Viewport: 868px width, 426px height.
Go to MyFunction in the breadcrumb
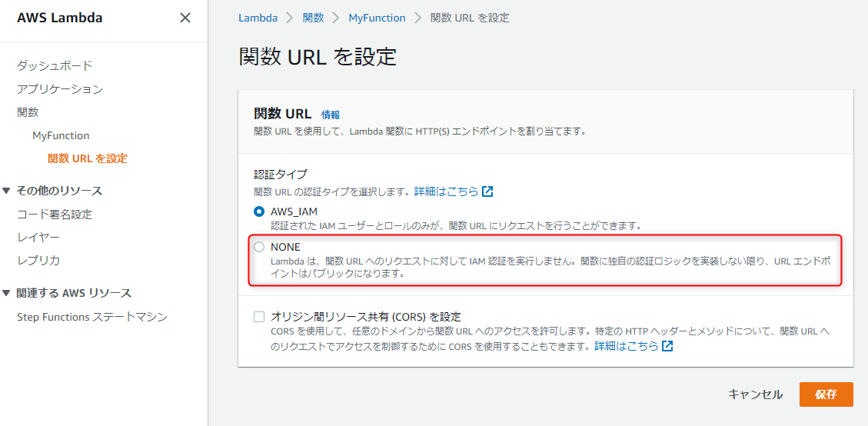click(x=377, y=18)
